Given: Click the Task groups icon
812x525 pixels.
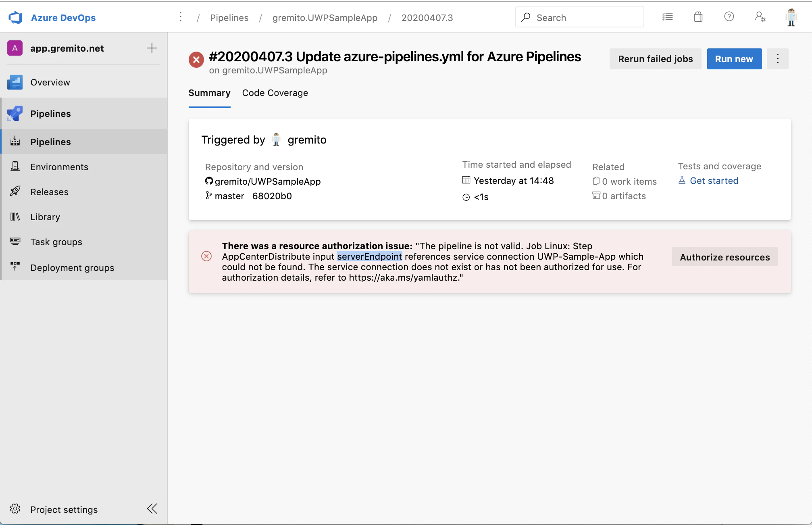Looking at the screenshot, I should [x=15, y=242].
